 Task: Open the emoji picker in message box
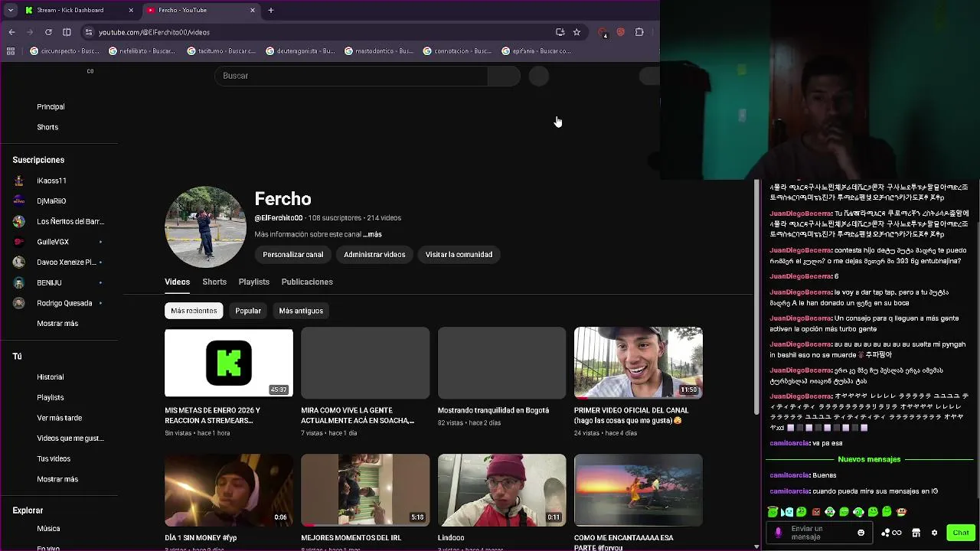click(x=861, y=533)
